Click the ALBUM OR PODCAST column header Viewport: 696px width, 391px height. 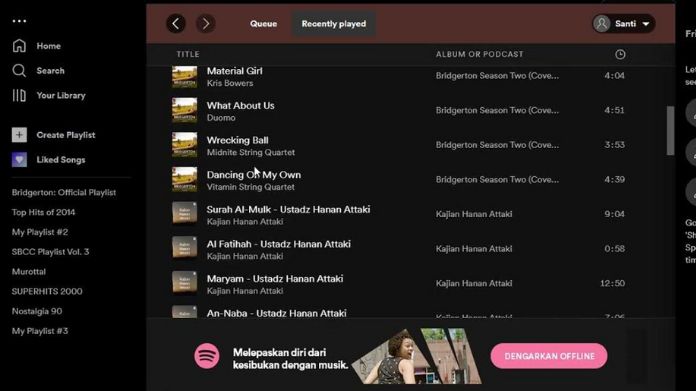pyautogui.click(x=479, y=54)
